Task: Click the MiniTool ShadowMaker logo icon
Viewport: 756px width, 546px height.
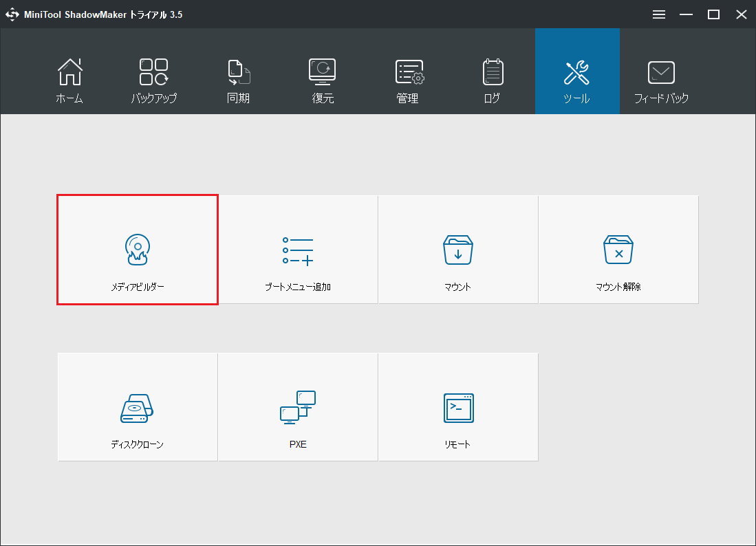Action: 12,14
